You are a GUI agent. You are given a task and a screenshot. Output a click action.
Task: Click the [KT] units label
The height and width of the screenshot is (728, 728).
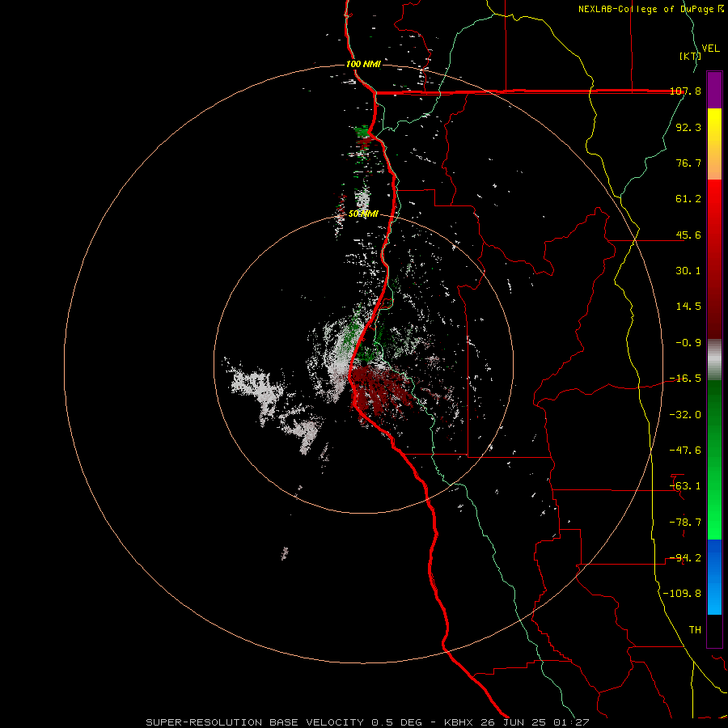(x=689, y=56)
